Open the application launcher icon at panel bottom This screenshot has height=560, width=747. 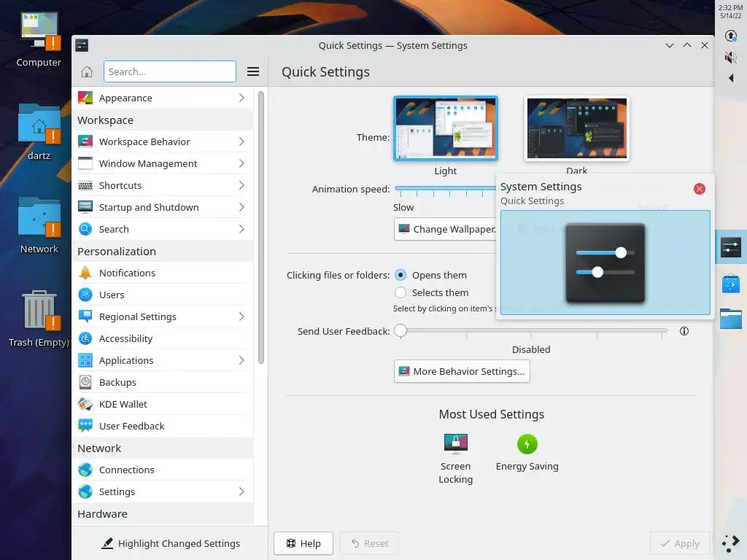coord(730,543)
